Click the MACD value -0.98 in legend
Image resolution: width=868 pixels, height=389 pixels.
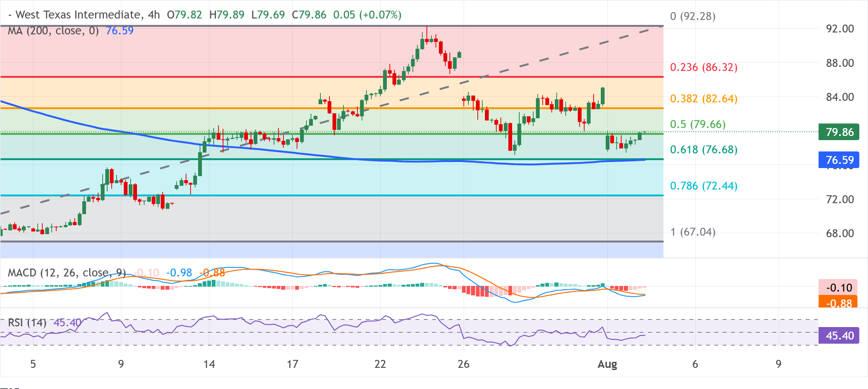(x=179, y=273)
